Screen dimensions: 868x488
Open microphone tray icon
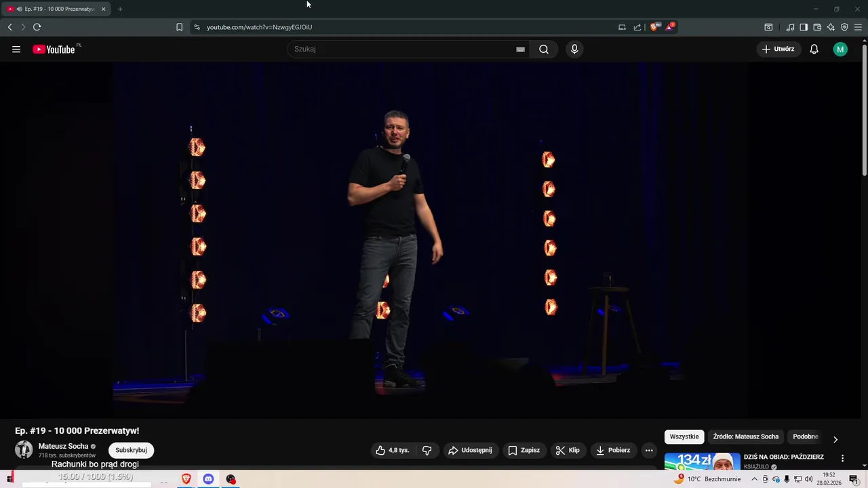787,479
